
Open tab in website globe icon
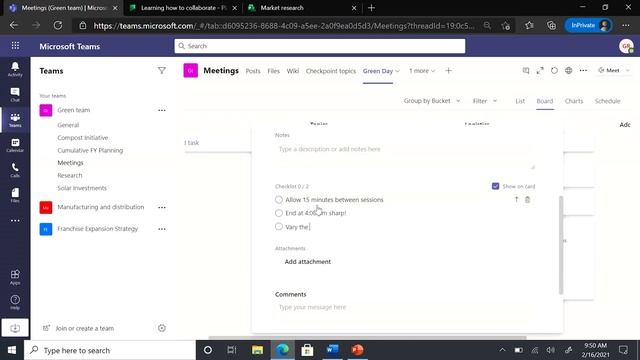point(569,71)
